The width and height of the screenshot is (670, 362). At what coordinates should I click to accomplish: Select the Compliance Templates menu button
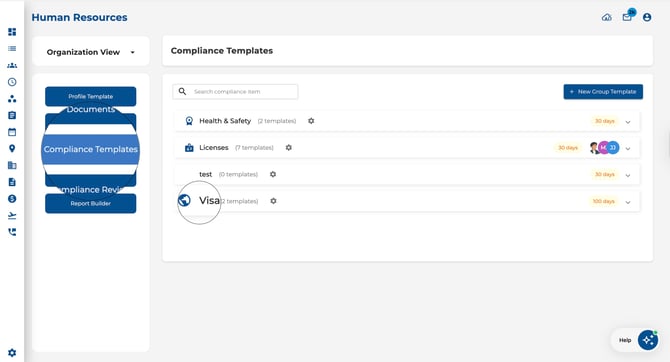[91, 149]
